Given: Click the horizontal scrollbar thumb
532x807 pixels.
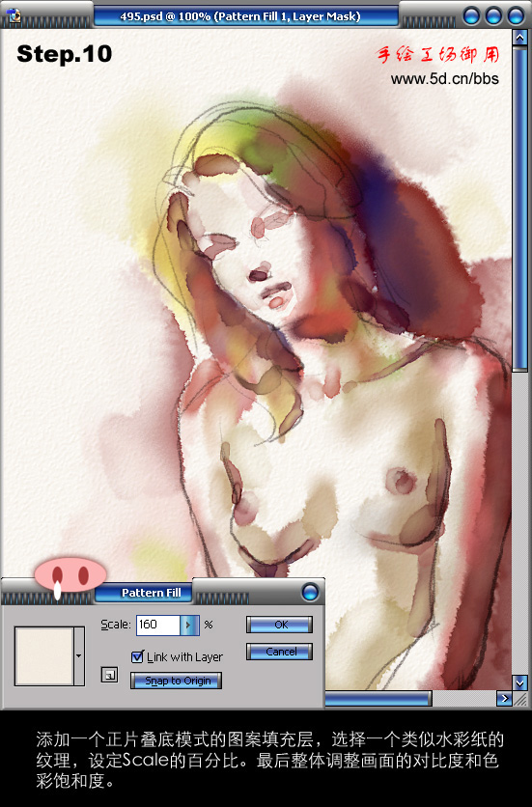Looking at the screenshot, I should 378,699.
